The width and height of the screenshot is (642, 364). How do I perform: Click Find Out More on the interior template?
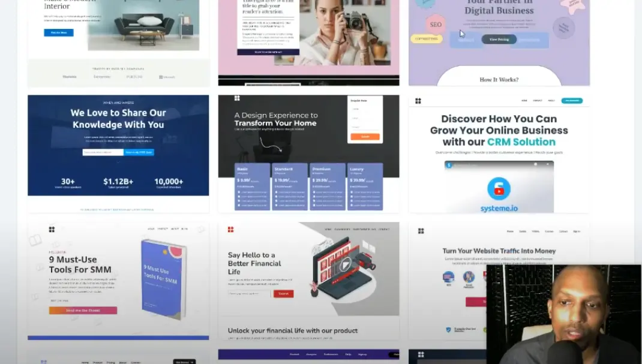59,32
